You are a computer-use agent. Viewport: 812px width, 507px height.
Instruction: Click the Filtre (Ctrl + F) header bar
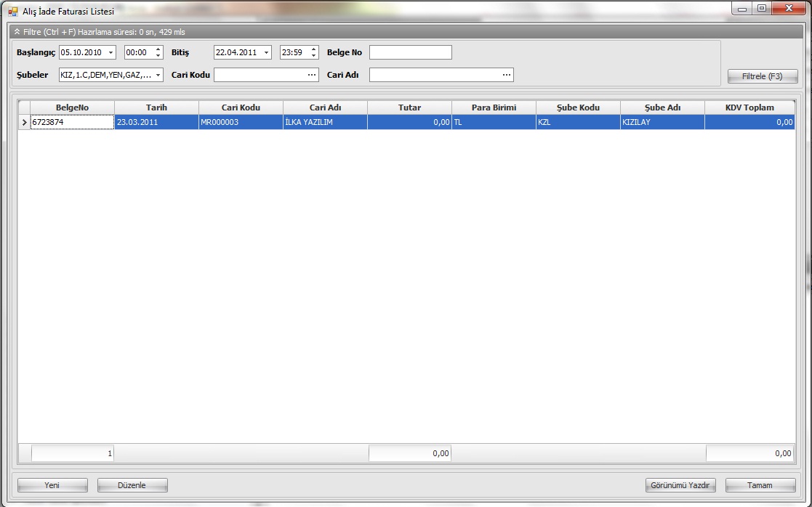coord(406,31)
